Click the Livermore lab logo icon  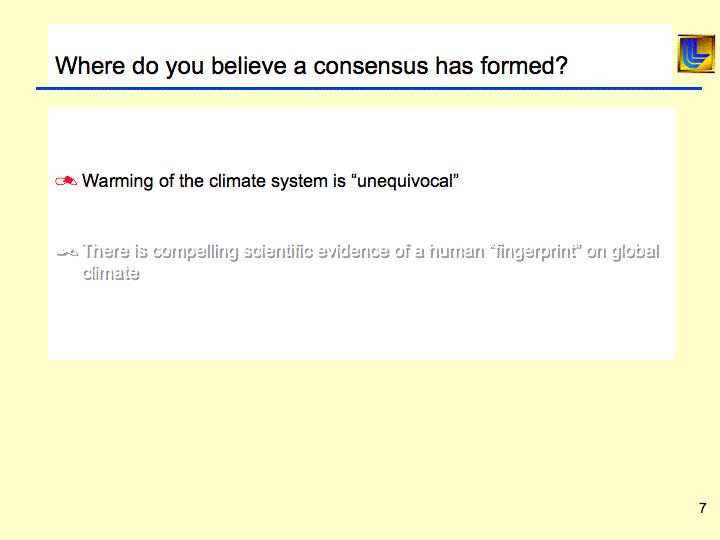point(695,54)
